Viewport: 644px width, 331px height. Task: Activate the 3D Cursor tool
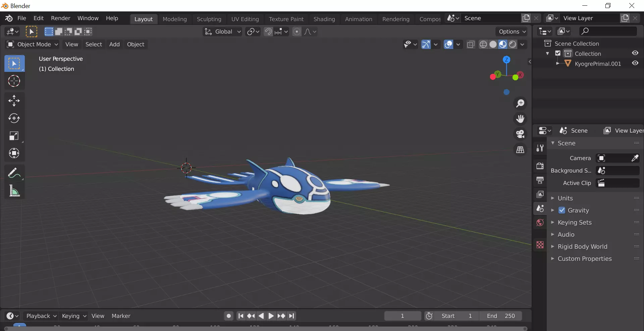[x=14, y=81]
